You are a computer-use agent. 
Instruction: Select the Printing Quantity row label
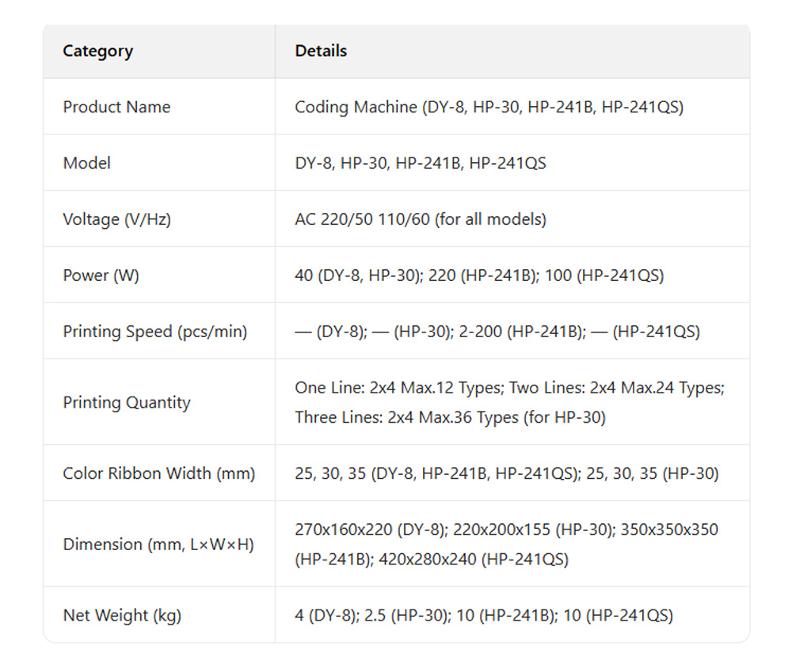(127, 402)
